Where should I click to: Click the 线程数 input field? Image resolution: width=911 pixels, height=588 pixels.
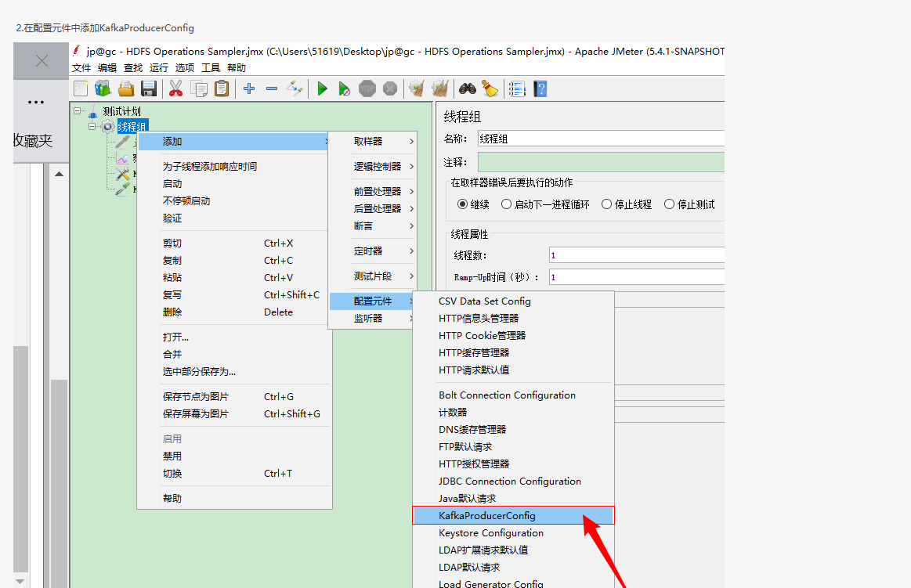click(637, 254)
